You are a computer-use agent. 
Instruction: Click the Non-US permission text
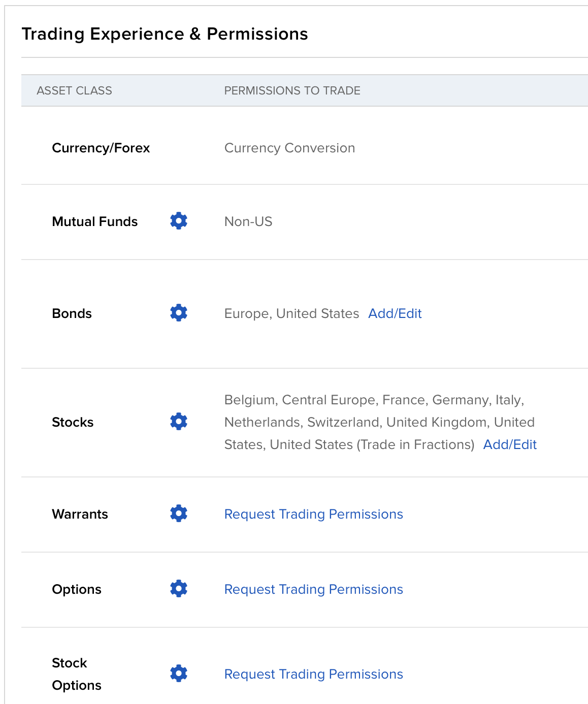248,221
